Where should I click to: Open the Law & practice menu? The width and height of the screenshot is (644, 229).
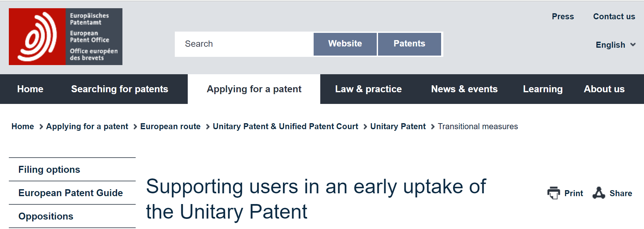pyautogui.click(x=368, y=89)
